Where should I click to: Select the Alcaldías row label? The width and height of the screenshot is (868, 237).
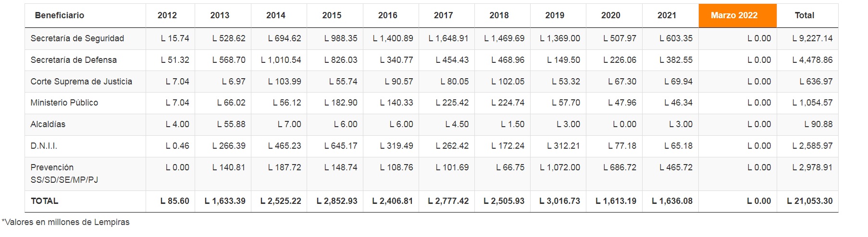48,124
